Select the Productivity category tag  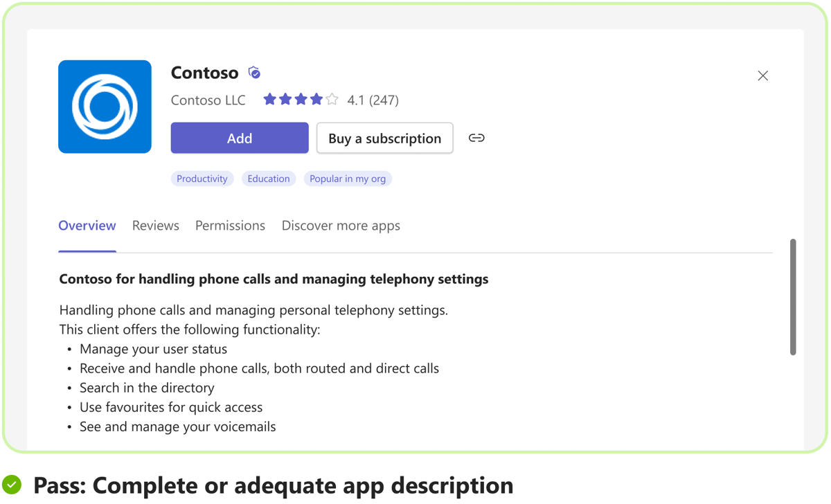(x=202, y=179)
